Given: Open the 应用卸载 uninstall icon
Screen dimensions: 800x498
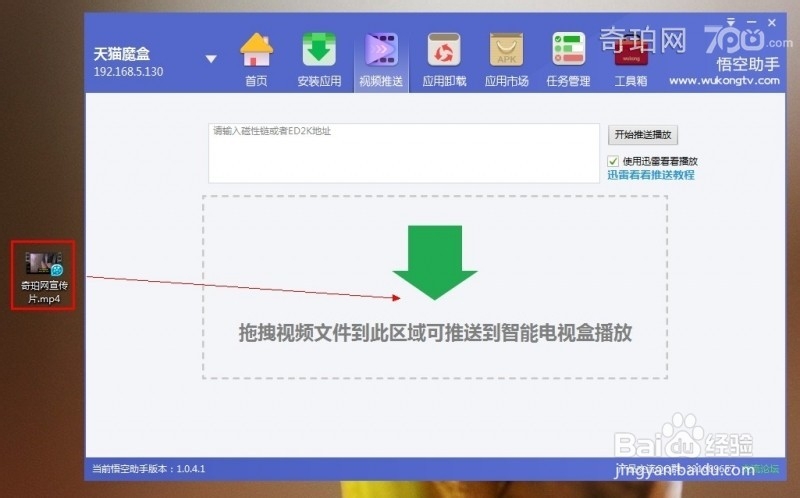Looking at the screenshot, I should point(444,60).
